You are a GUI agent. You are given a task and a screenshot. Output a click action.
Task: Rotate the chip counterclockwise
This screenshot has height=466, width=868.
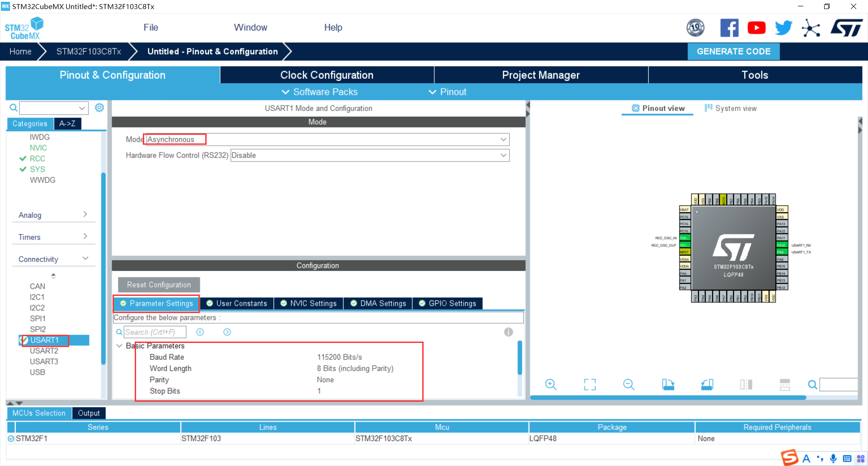(707, 385)
